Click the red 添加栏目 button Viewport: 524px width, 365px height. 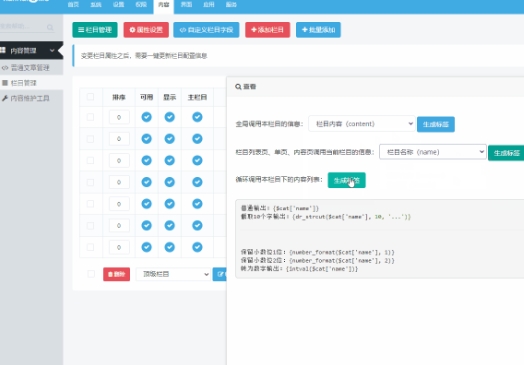tap(268, 30)
